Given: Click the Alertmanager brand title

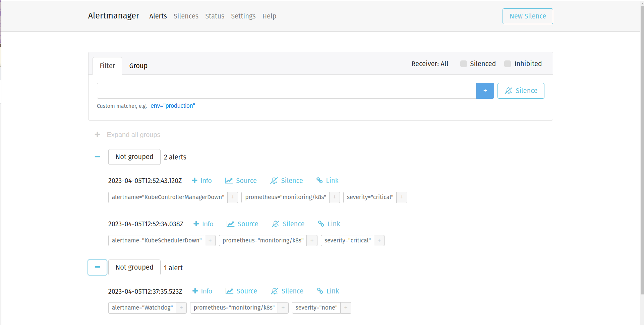Looking at the screenshot, I should pos(114,16).
